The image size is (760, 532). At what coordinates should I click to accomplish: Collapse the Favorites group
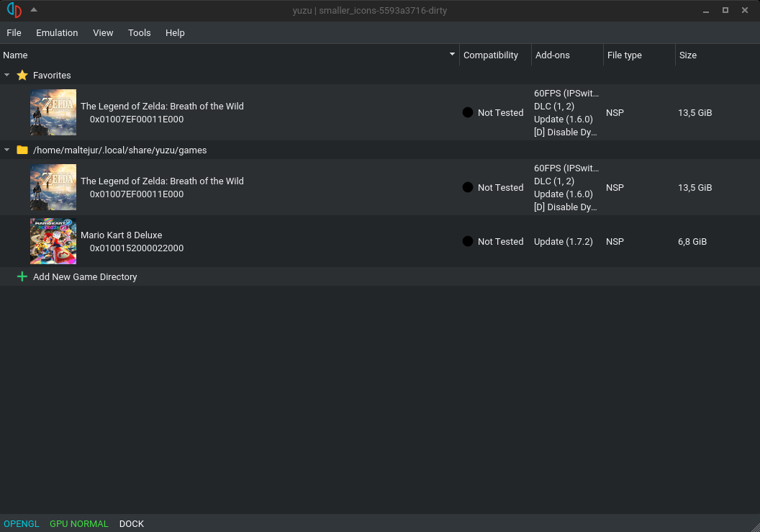6,75
